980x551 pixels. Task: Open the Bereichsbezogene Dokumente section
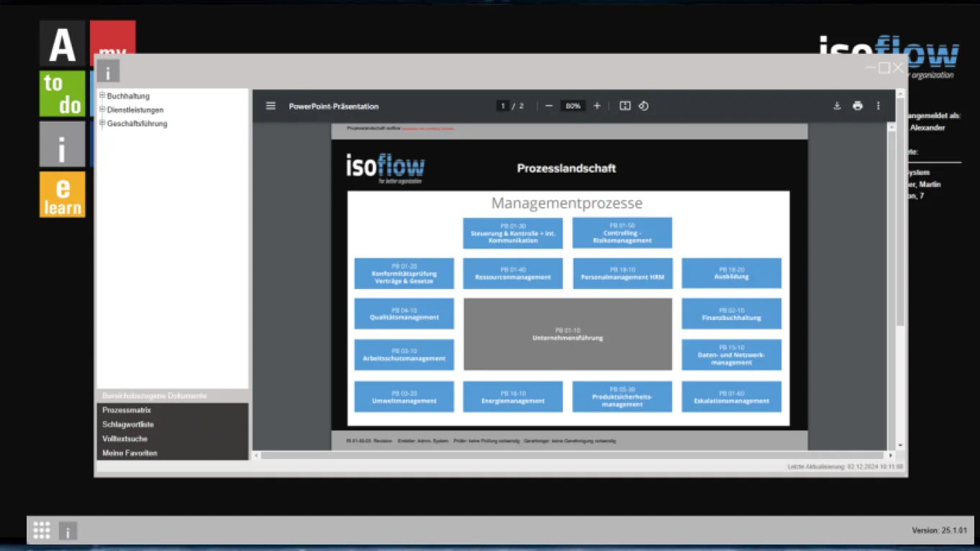click(173, 396)
